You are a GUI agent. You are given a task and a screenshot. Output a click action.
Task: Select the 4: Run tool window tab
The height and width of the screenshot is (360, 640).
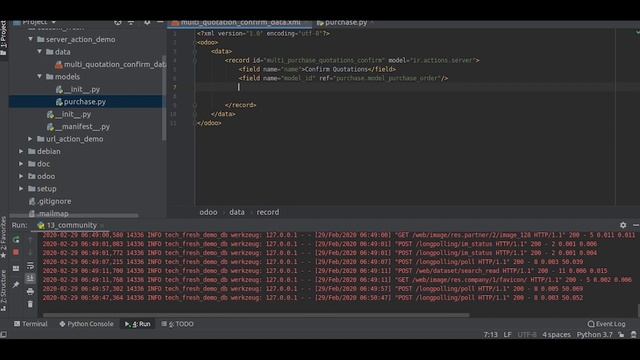138,324
